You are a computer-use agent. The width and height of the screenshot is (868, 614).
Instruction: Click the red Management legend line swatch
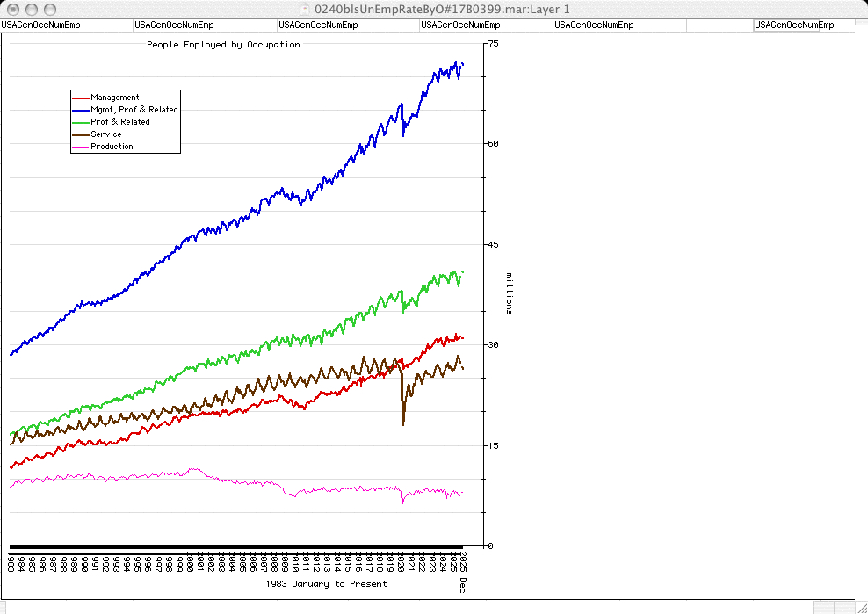click(x=81, y=98)
